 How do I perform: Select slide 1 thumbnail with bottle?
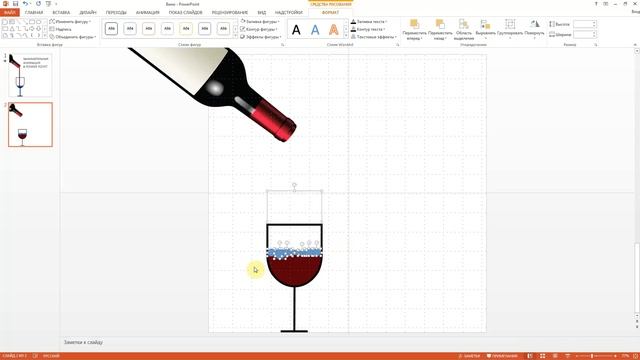[30, 75]
